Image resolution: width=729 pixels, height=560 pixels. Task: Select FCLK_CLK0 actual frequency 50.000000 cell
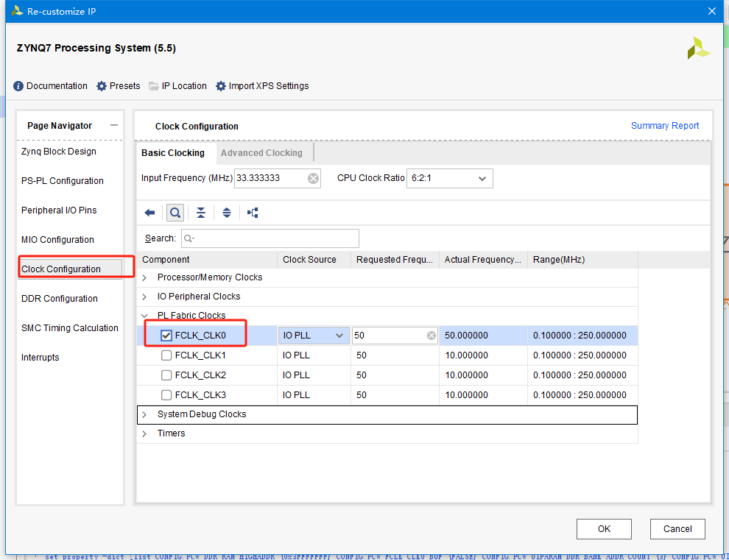[x=483, y=336]
